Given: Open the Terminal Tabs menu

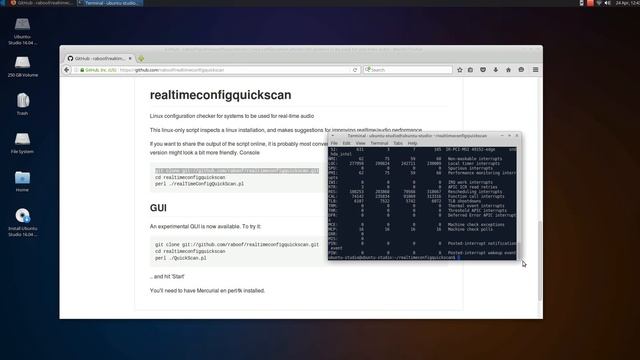Looking at the screenshot, I should point(398,143).
